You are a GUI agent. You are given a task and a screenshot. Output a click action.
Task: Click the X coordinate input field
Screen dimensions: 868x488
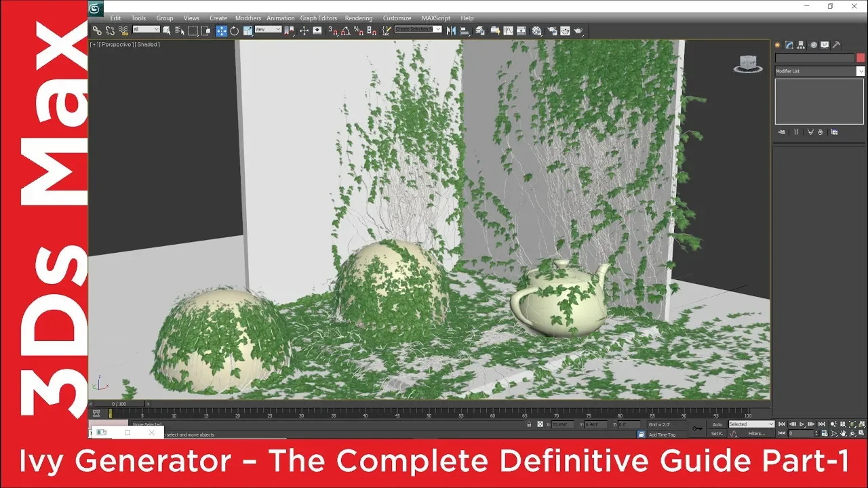point(562,424)
